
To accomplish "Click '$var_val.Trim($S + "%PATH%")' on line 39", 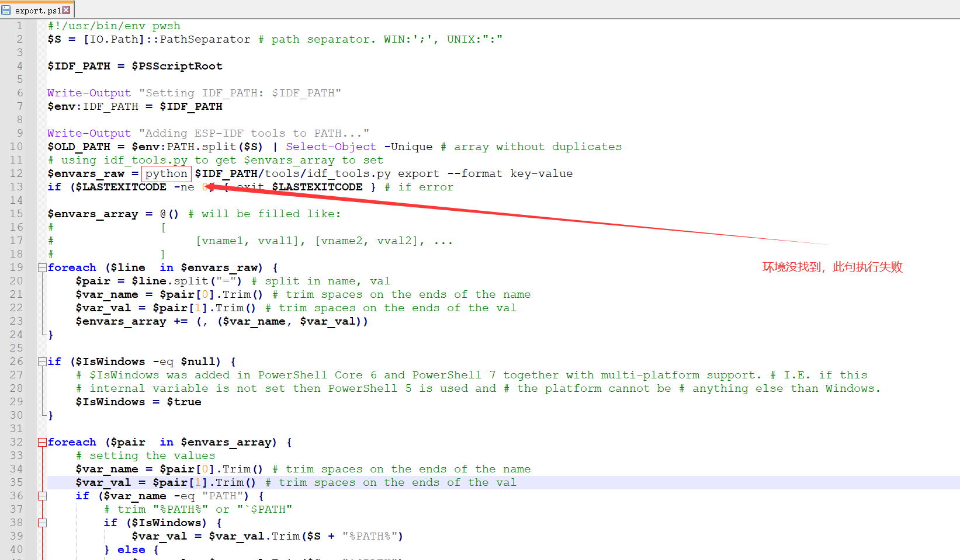I will tap(306, 536).
